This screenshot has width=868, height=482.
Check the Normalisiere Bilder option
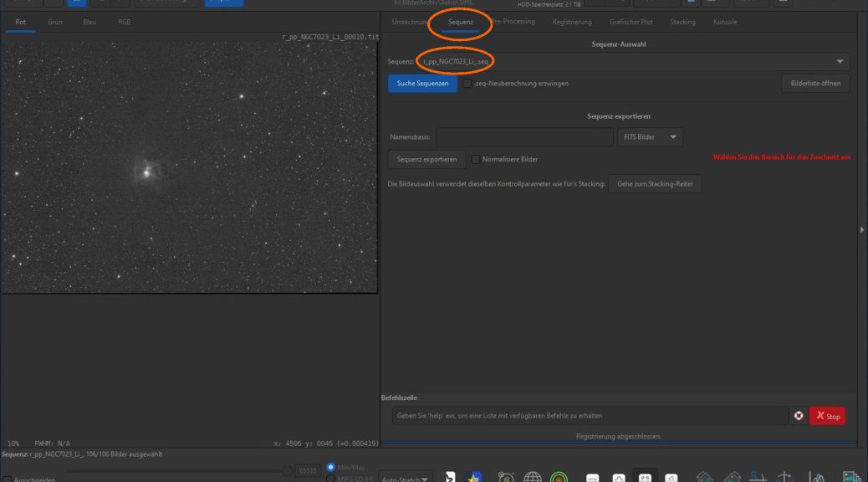pyautogui.click(x=474, y=159)
